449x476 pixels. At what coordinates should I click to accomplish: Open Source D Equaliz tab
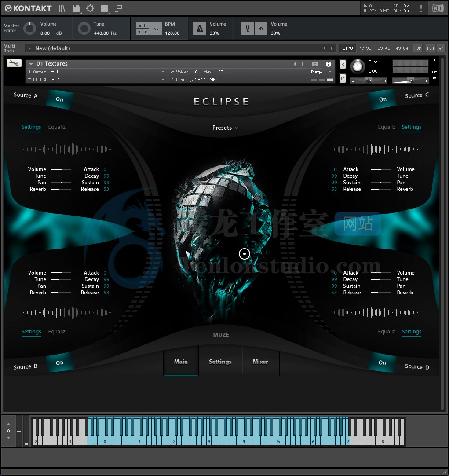pyautogui.click(x=387, y=332)
